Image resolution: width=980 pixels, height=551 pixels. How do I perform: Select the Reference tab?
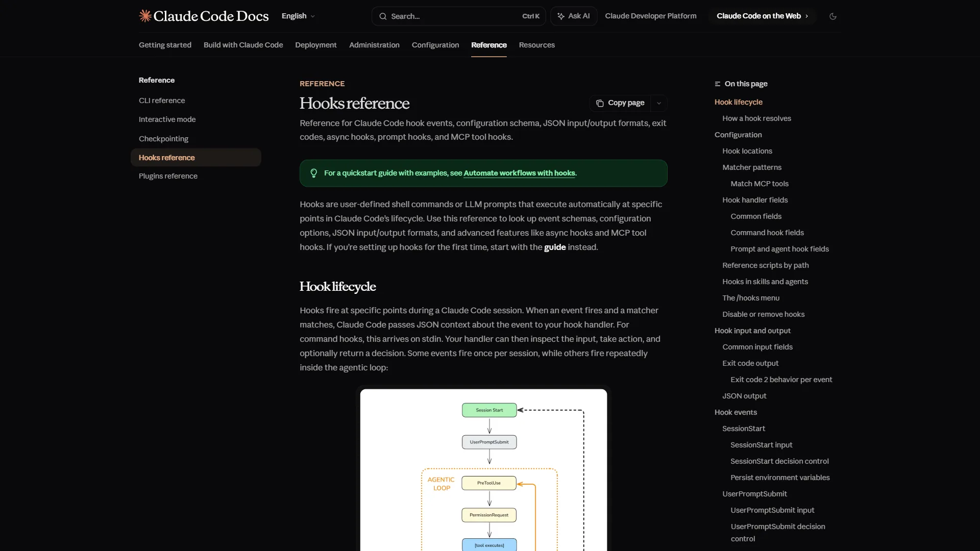click(489, 45)
